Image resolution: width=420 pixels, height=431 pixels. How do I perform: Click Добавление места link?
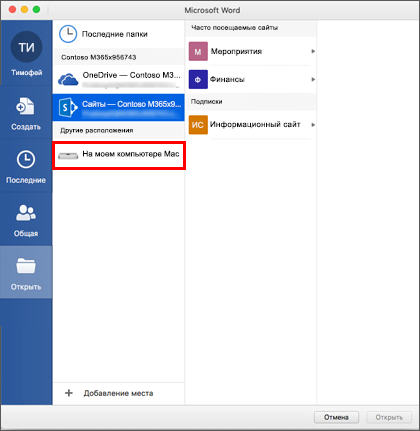118,393
